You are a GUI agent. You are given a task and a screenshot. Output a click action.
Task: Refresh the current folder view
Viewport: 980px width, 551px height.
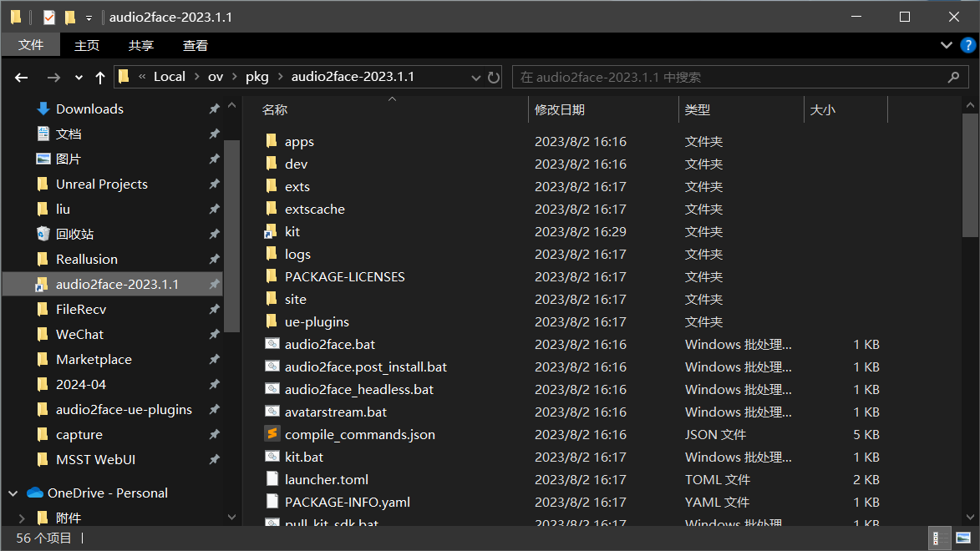(494, 78)
